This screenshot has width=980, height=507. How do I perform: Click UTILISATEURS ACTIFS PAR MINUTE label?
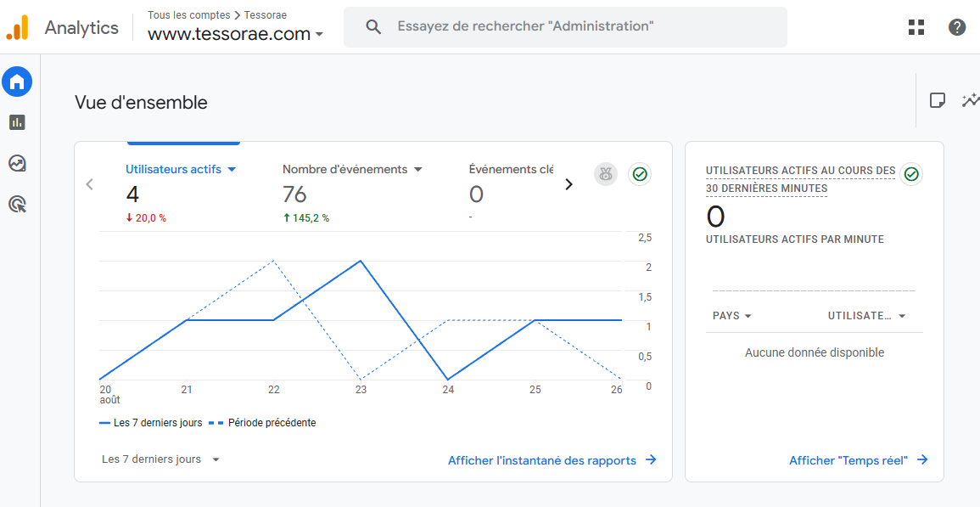point(795,239)
